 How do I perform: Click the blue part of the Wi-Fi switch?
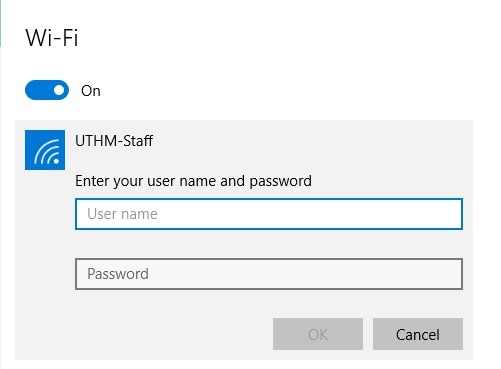coord(38,90)
